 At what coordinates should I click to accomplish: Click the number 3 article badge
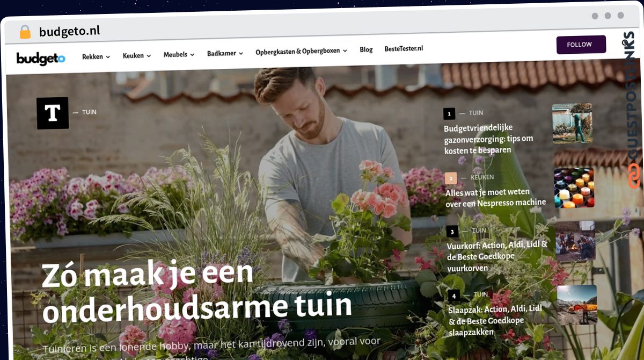coord(452,232)
